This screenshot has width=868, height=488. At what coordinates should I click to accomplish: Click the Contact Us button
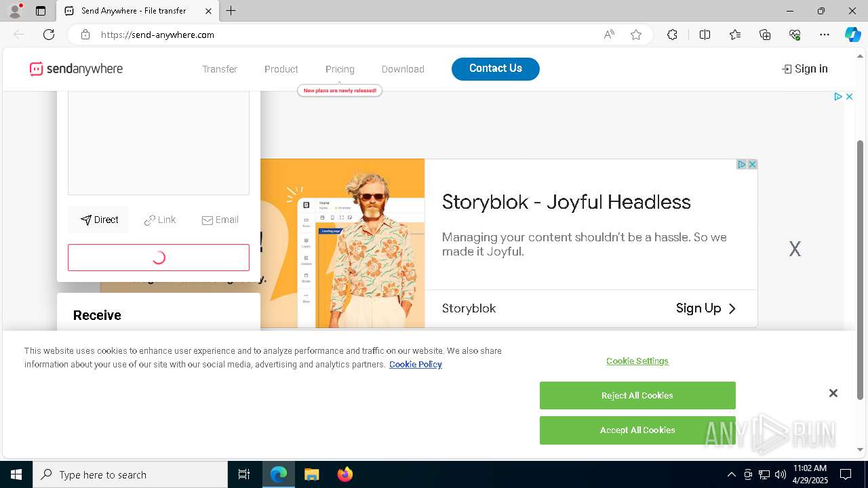tap(496, 68)
